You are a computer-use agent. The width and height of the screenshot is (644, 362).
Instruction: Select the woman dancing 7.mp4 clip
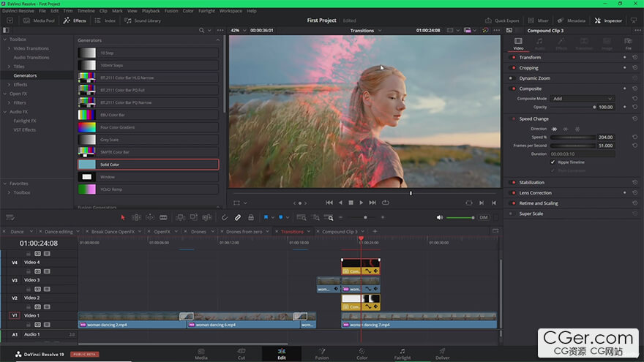click(x=419, y=320)
